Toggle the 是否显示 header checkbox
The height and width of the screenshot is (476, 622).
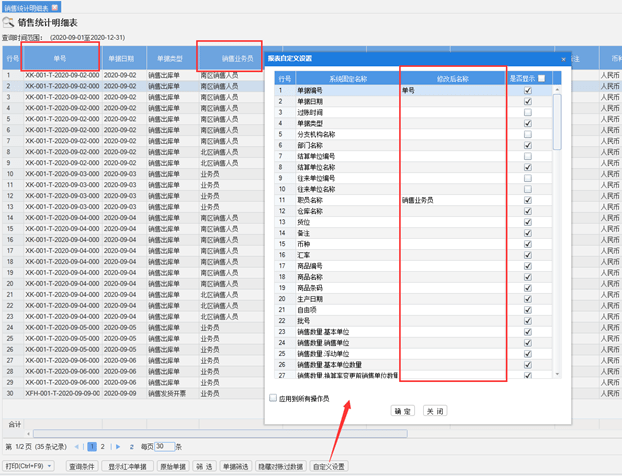(541, 78)
